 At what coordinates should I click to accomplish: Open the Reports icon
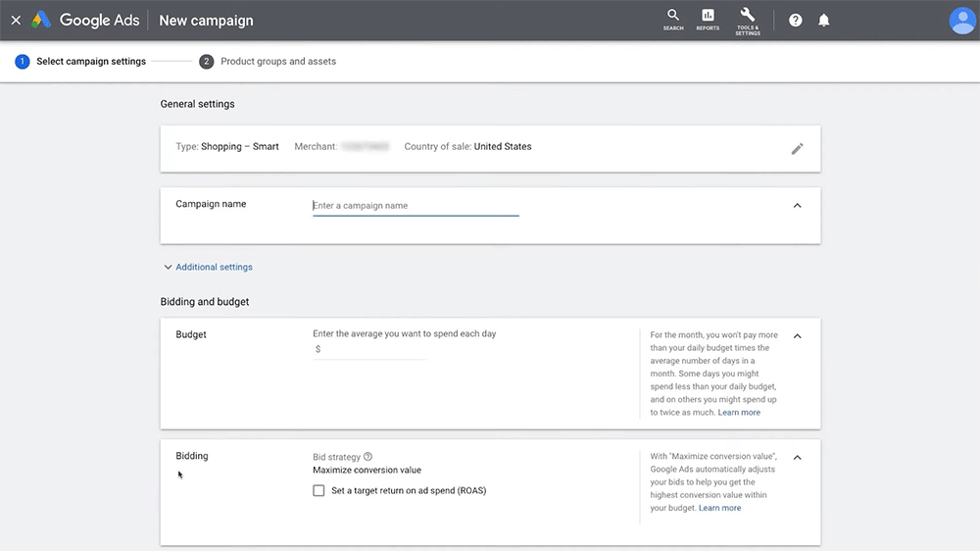(x=708, y=20)
